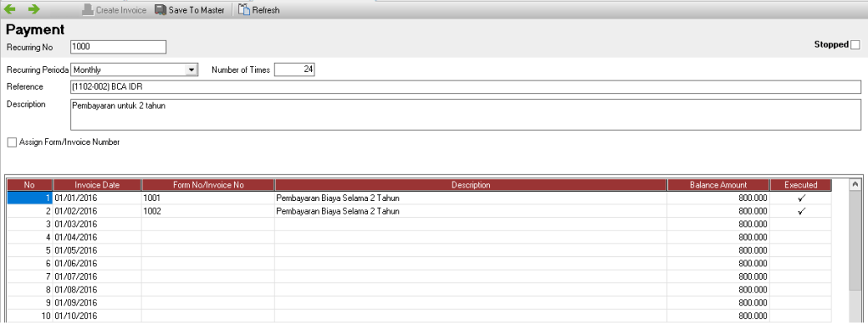Tick the Stopped checkbox
The height and width of the screenshot is (335, 868).
point(855,44)
